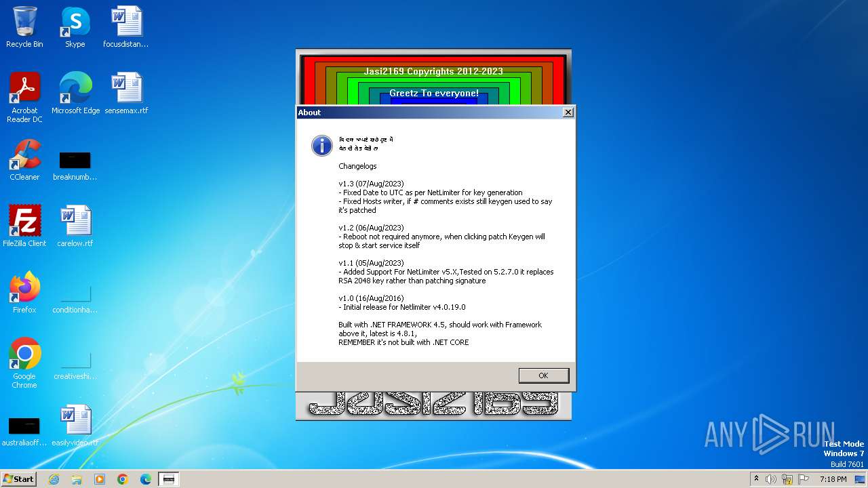Click the Show Desktop button on the taskbar
This screenshot has height=488, width=868.
(x=861, y=479)
